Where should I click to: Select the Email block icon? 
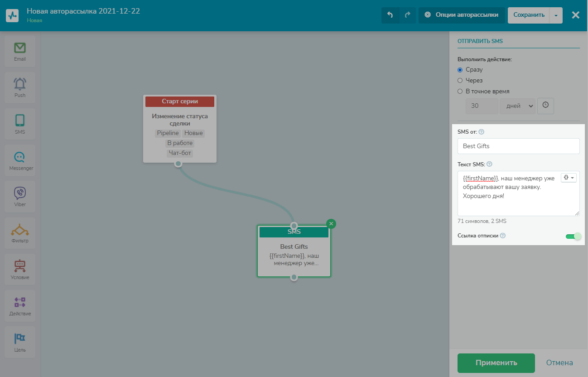coord(19,48)
